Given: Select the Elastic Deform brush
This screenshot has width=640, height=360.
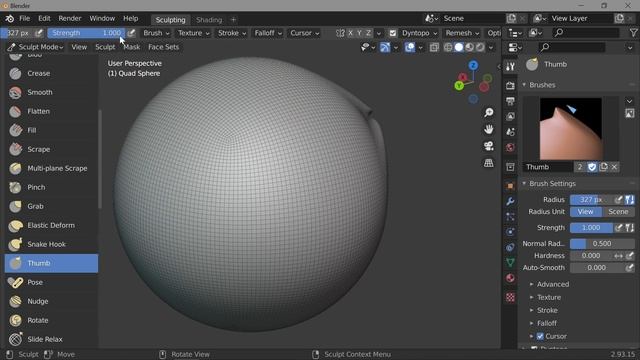Looking at the screenshot, I should pos(51,225).
